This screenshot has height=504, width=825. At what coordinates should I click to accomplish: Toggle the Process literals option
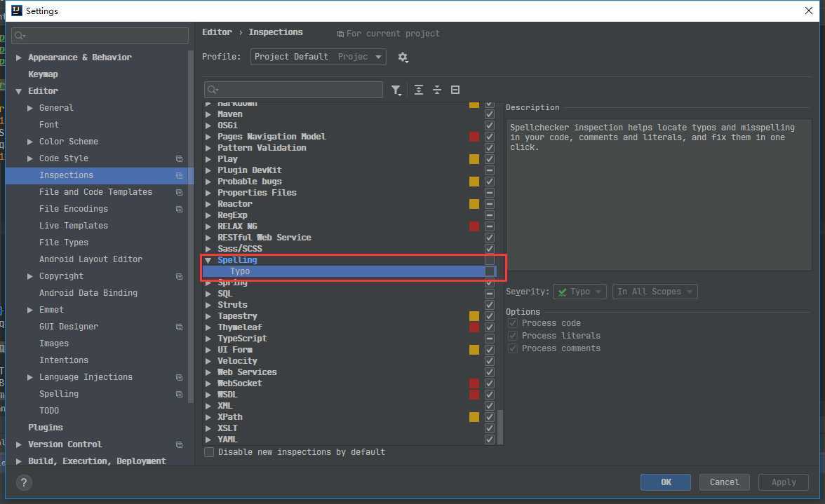(512, 336)
